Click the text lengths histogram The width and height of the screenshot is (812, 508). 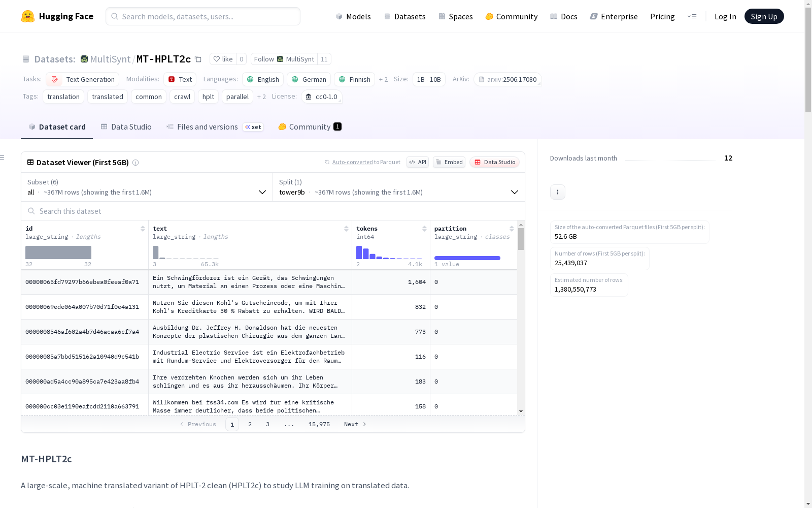(x=186, y=252)
